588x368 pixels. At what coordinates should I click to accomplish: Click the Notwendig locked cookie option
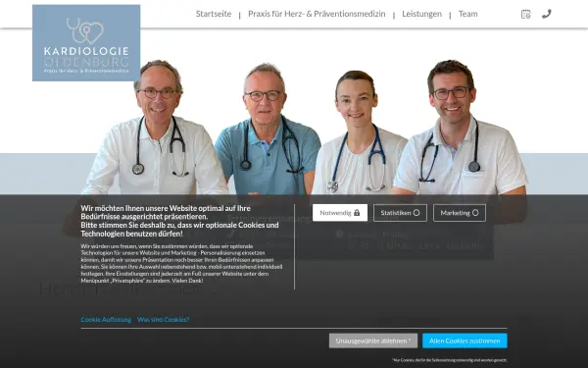point(340,213)
